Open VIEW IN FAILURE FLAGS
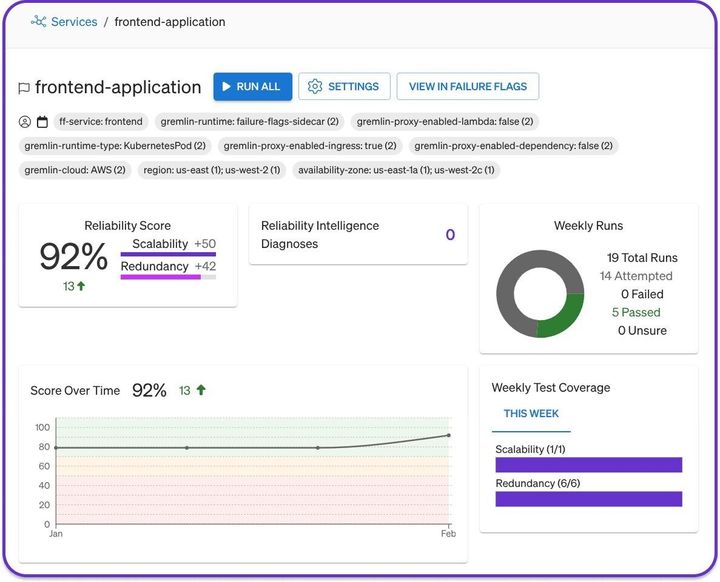Image resolution: width=720 pixels, height=582 pixels. pos(467,86)
